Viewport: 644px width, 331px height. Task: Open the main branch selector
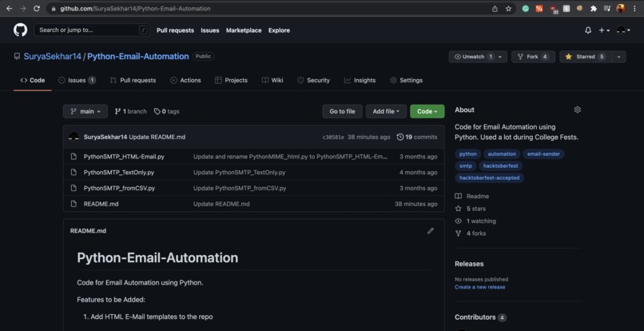[x=85, y=111]
